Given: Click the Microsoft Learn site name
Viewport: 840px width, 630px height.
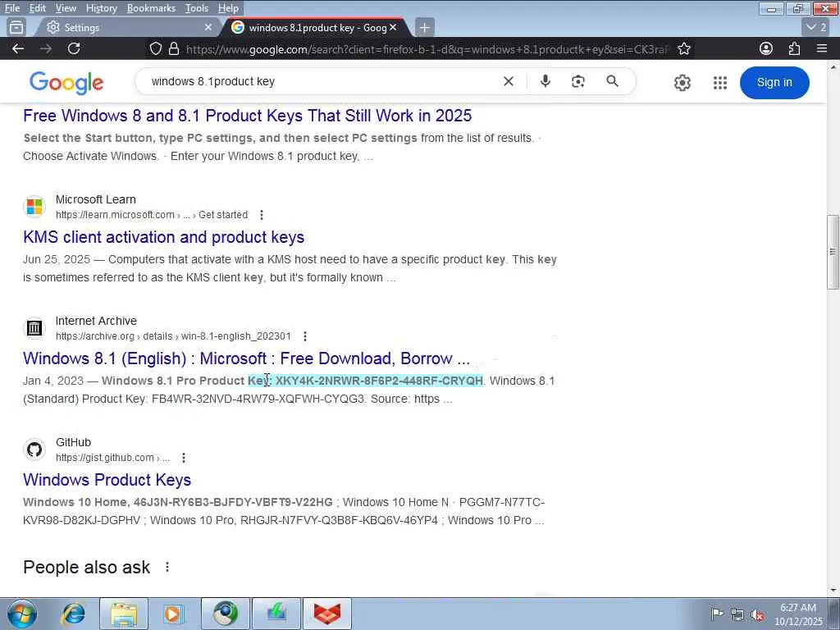Looking at the screenshot, I should [x=96, y=199].
